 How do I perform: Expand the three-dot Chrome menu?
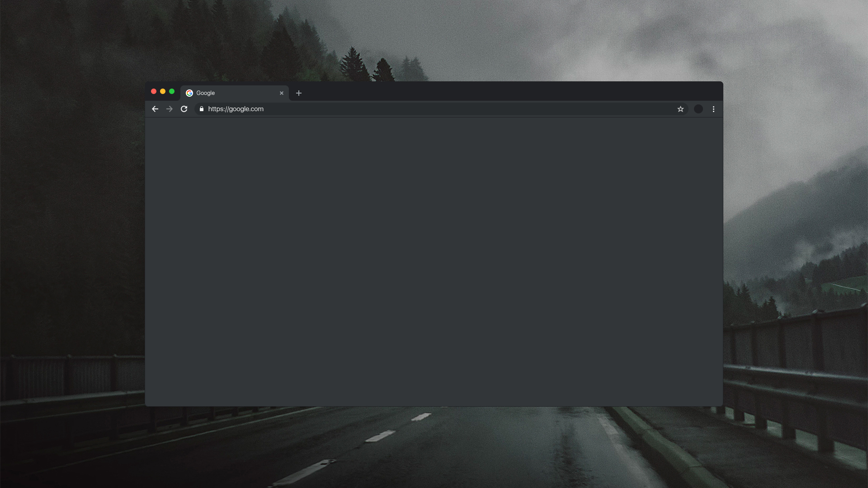[x=713, y=109]
